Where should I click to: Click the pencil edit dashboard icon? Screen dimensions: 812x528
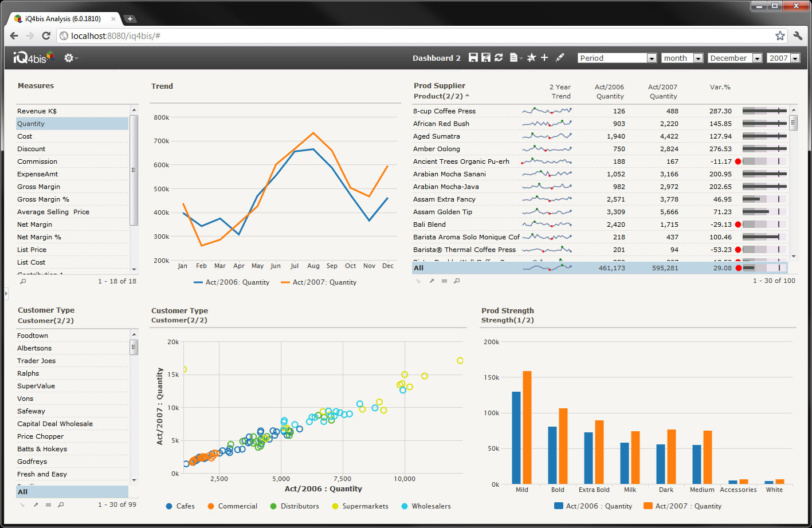pos(560,58)
